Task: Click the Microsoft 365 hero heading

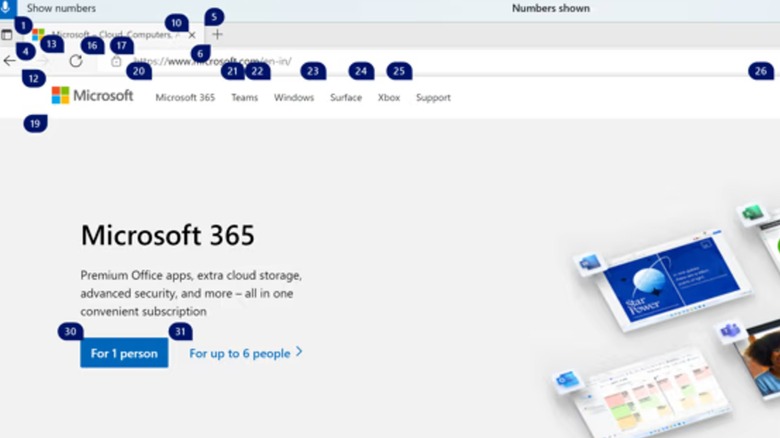Action: tap(168, 235)
